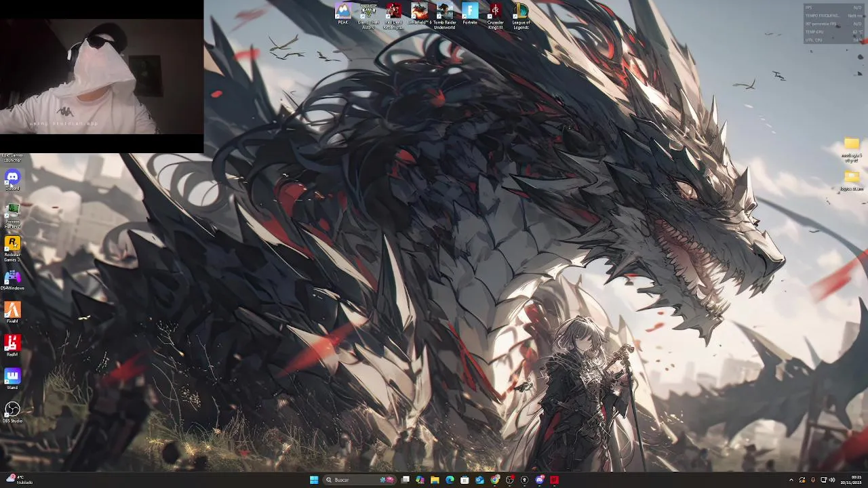Screen dimensions: 868x488
Task: Select the Fortnite desktop shortcut
Action: (470, 14)
